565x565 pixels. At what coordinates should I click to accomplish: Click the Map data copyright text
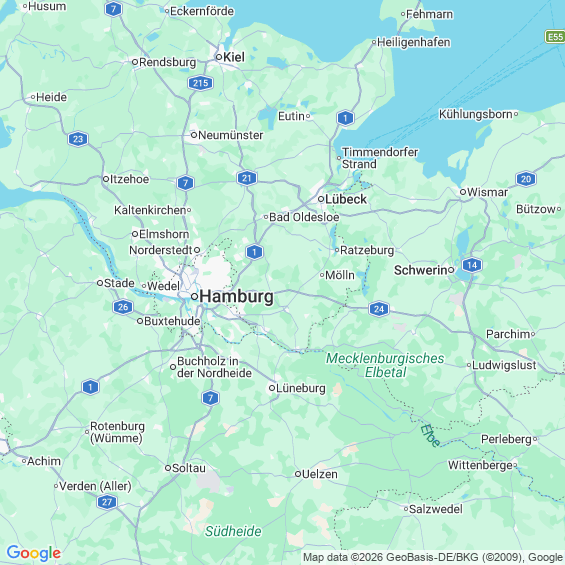(x=433, y=557)
